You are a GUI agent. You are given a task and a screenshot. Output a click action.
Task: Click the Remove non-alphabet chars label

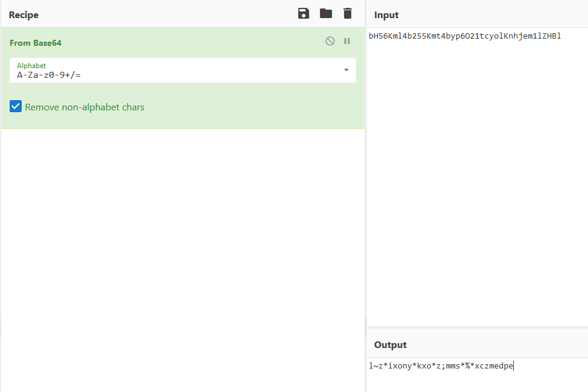click(x=84, y=107)
